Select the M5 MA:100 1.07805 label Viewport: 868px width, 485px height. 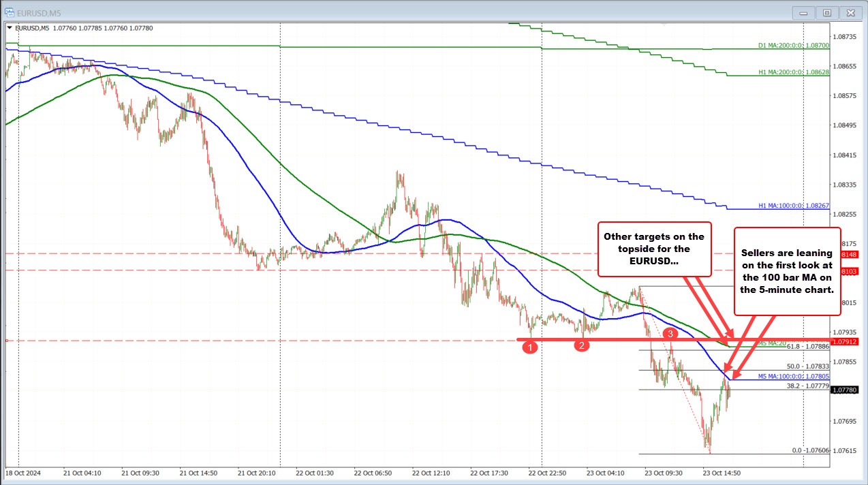point(793,375)
